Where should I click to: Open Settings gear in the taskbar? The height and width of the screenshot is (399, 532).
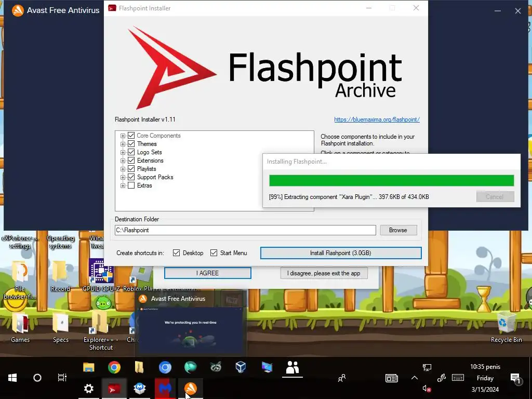pyautogui.click(x=88, y=389)
